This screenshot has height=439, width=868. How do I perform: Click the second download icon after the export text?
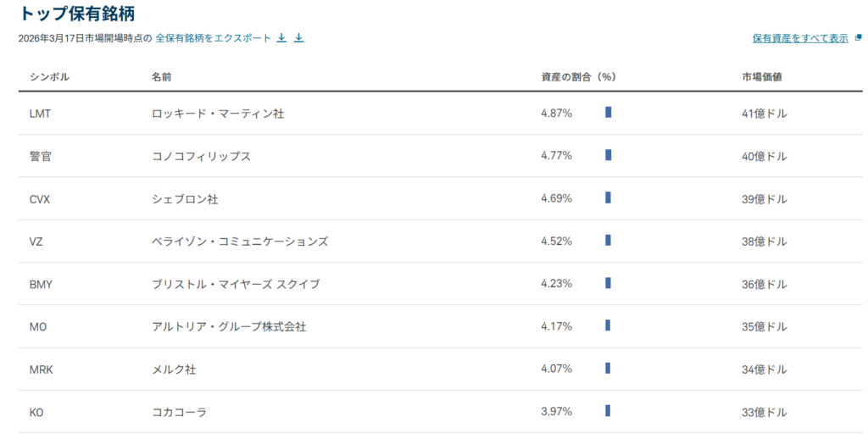click(298, 38)
